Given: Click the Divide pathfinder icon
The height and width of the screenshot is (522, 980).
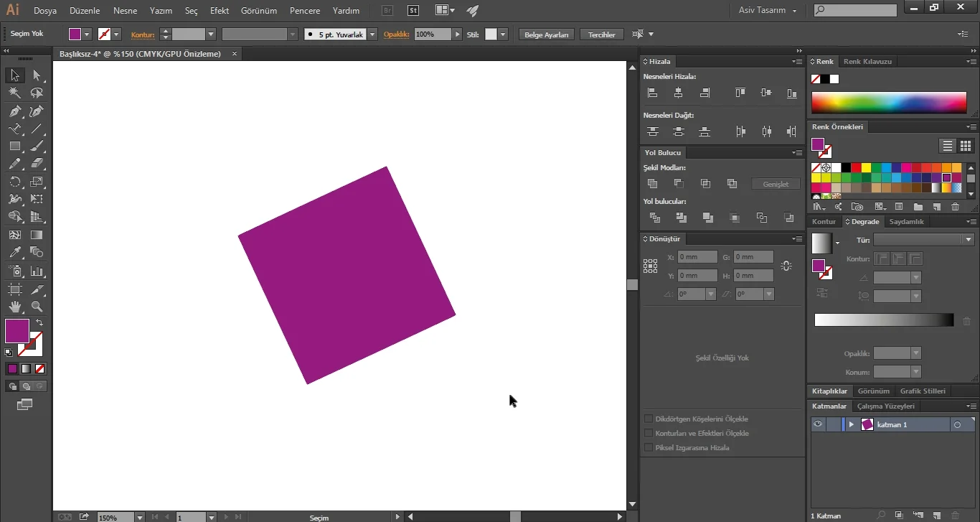Looking at the screenshot, I should tap(654, 218).
